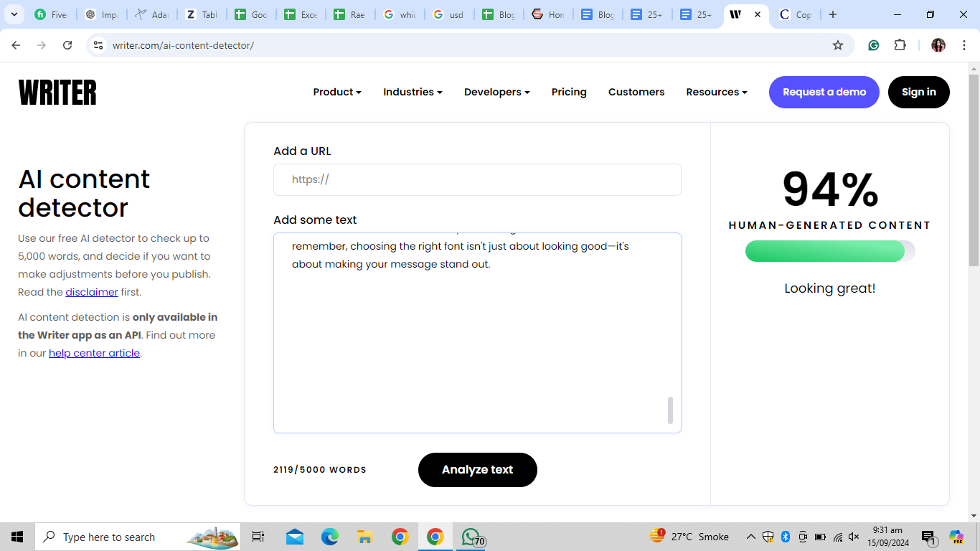The image size is (980, 551).
Task: Open File Explorer on taskbar
Action: [x=364, y=537]
